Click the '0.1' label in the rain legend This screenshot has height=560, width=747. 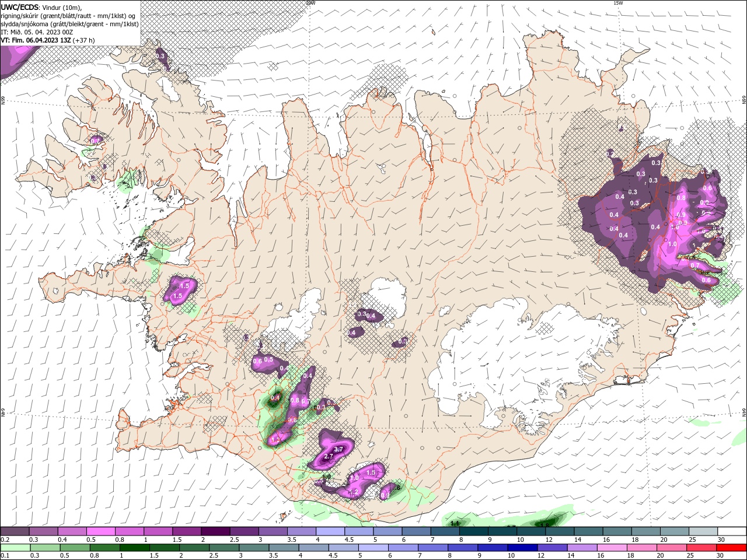(5, 556)
